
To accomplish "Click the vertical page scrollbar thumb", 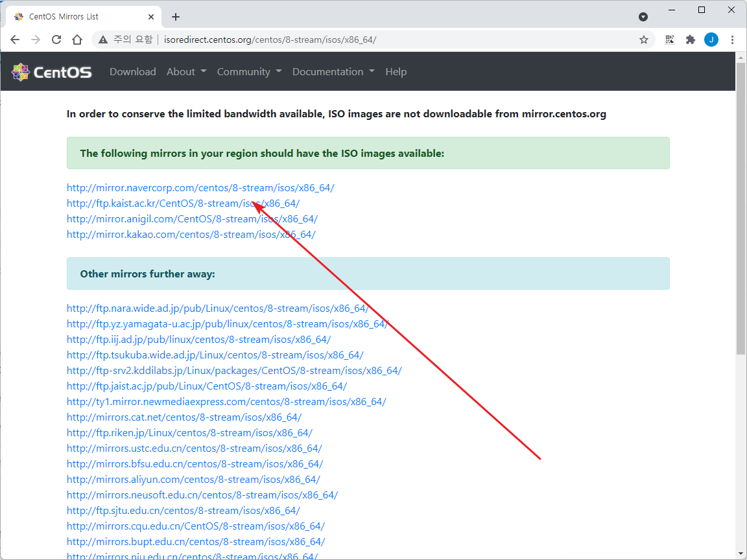I will tap(741, 208).
